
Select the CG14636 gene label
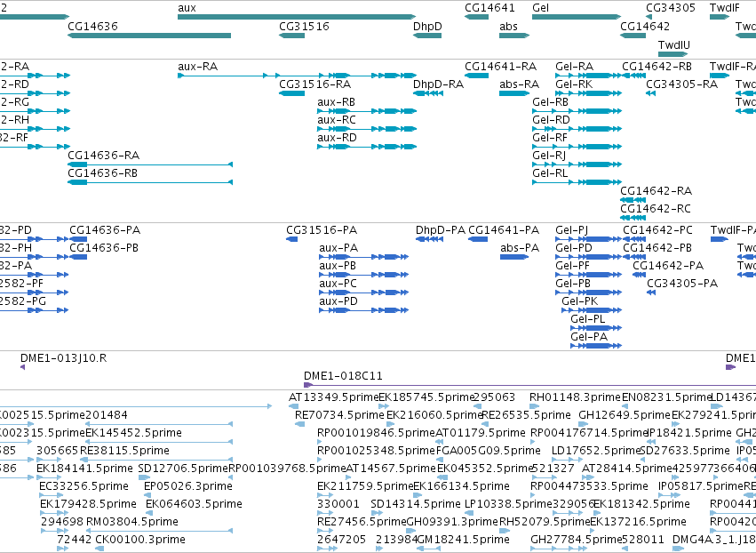pyautogui.click(x=92, y=26)
